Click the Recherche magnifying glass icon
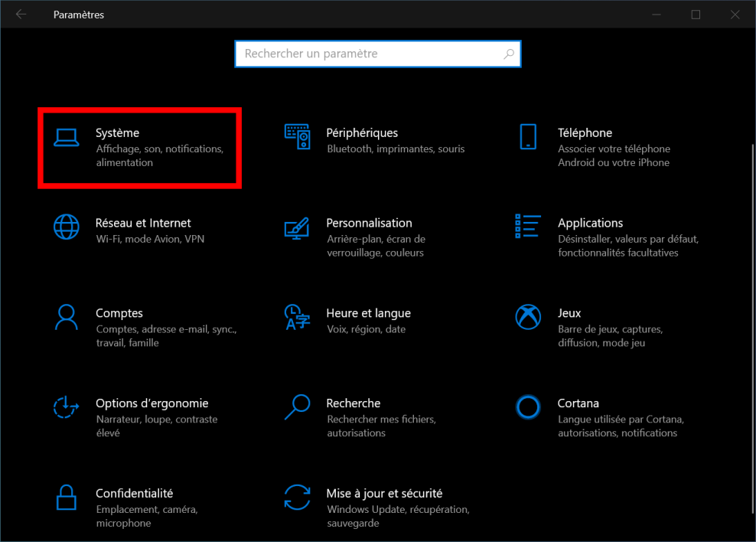The width and height of the screenshot is (756, 542). tap(297, 406)
